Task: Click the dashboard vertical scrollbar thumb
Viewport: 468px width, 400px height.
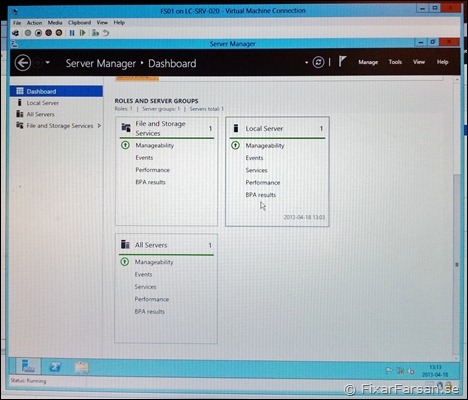Action: click(x=457, y=264)
